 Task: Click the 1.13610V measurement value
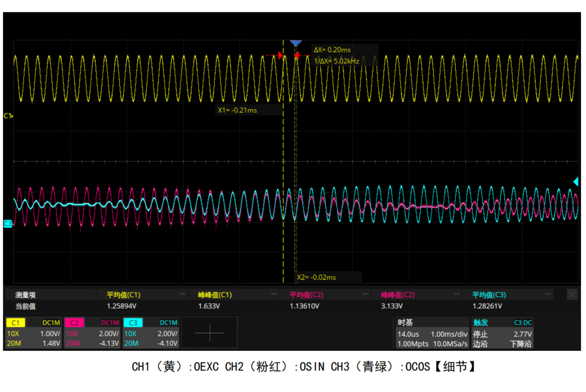304,306
